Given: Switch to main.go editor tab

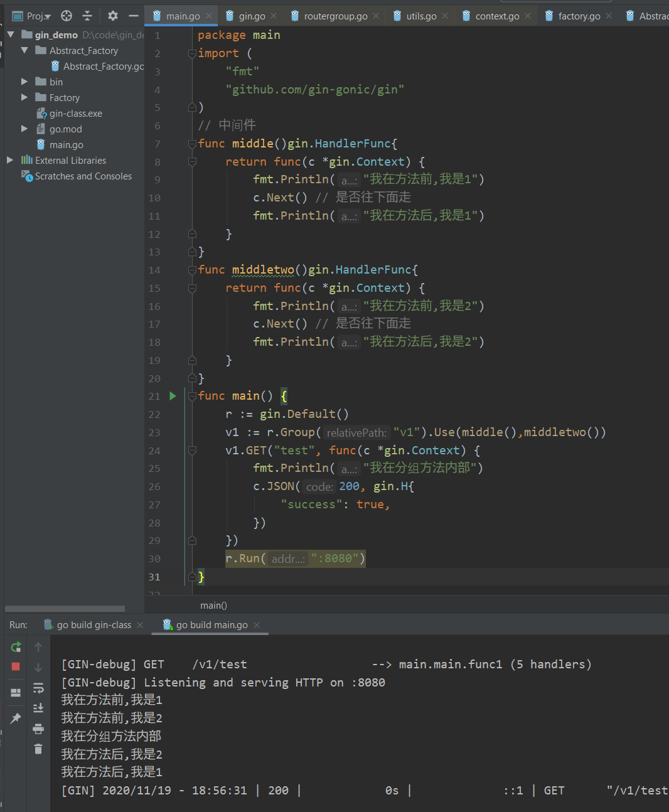Looking at the screenshot, I should click(183, 16).
